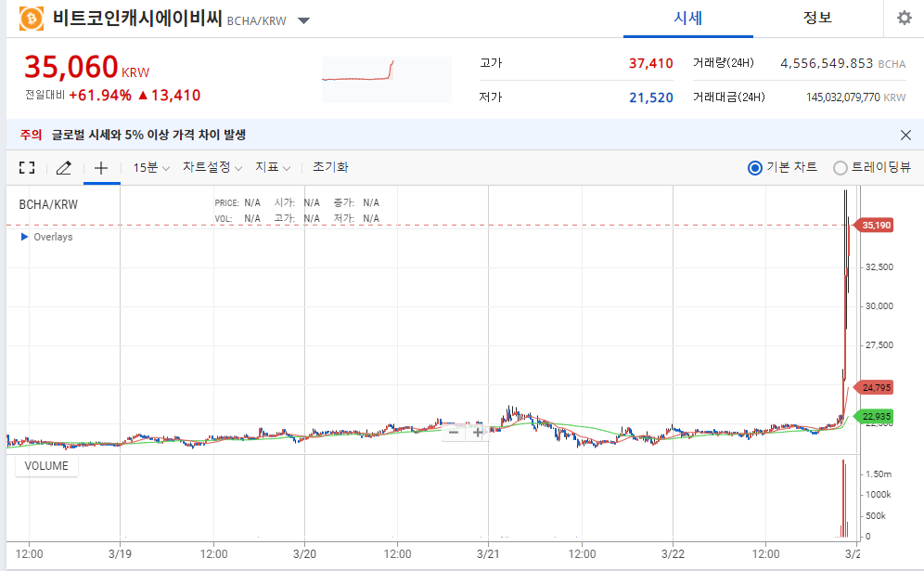The height and width of the screenshot is (571, 924).
Task: Click the 3/22 date axis label
Action: coord(673,554)
